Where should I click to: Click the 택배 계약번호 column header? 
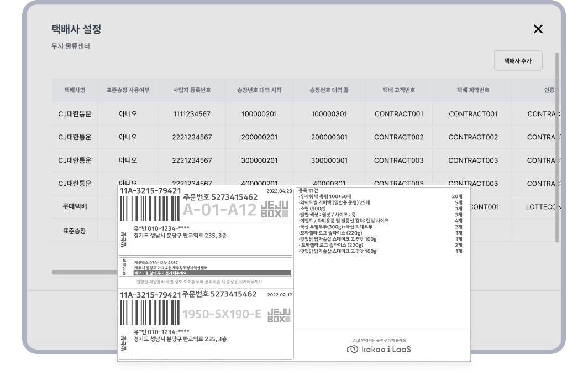(473, 90)
